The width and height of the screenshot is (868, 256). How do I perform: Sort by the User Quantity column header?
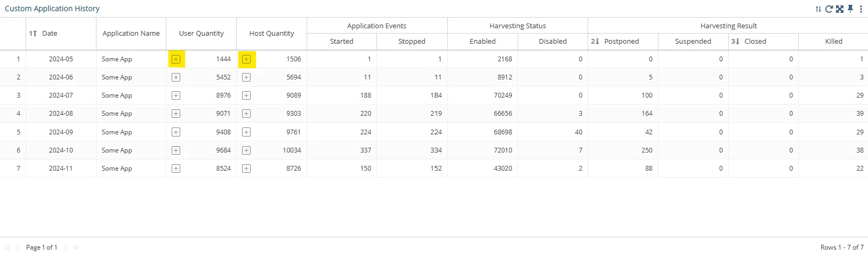pos(202,33)
